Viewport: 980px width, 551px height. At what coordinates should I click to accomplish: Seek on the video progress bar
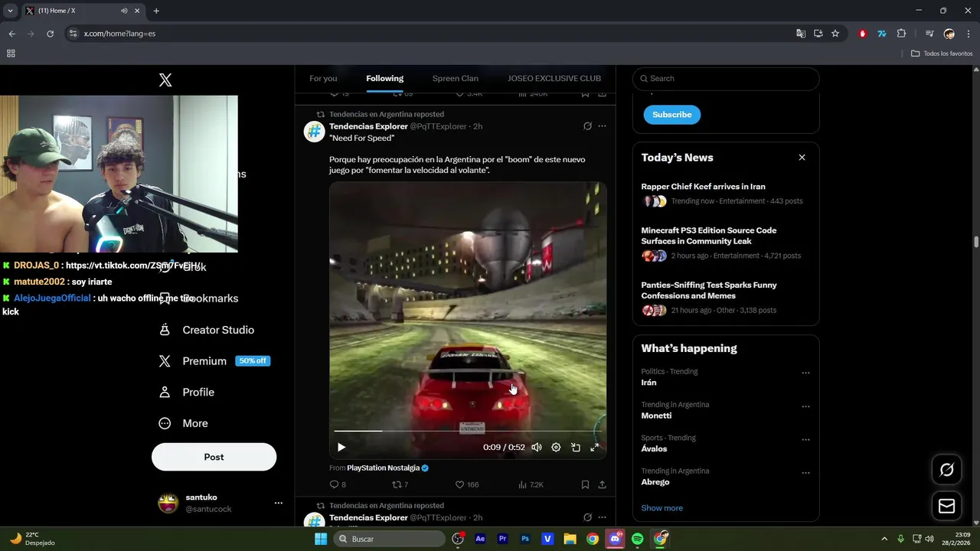point(468,432)
